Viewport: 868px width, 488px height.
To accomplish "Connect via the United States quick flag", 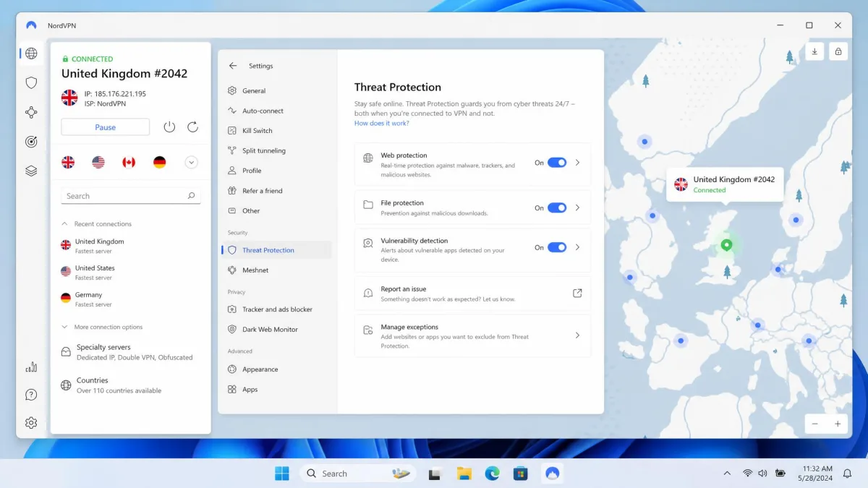I will [x=98, y=163].
